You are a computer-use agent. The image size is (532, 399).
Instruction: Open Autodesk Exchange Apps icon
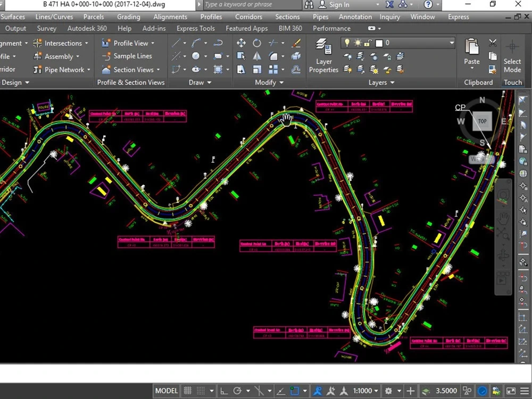coord(389,4)
